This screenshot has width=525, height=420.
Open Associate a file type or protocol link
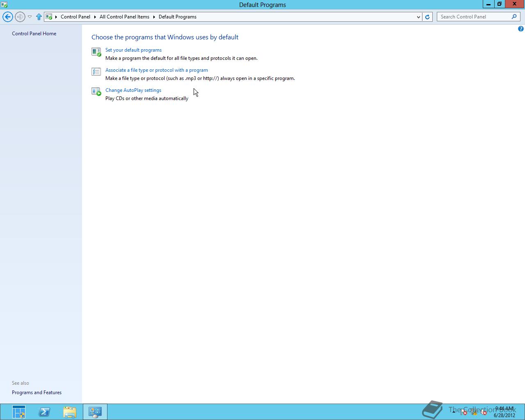[157, 70]
